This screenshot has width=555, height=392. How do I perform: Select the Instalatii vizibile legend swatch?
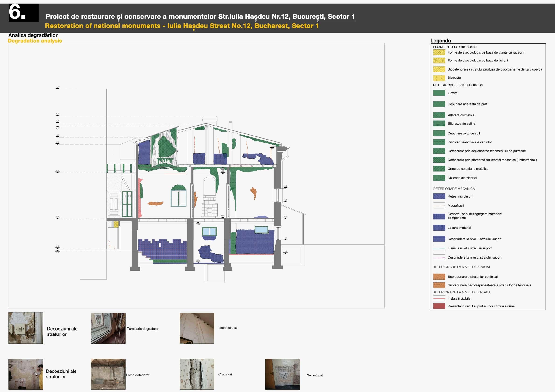point(439,298)
